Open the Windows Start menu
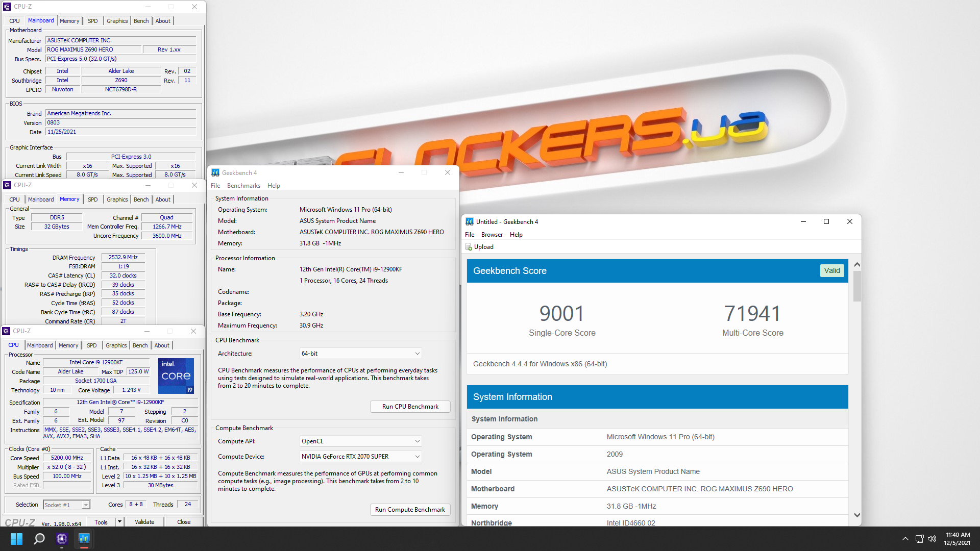 16,539
